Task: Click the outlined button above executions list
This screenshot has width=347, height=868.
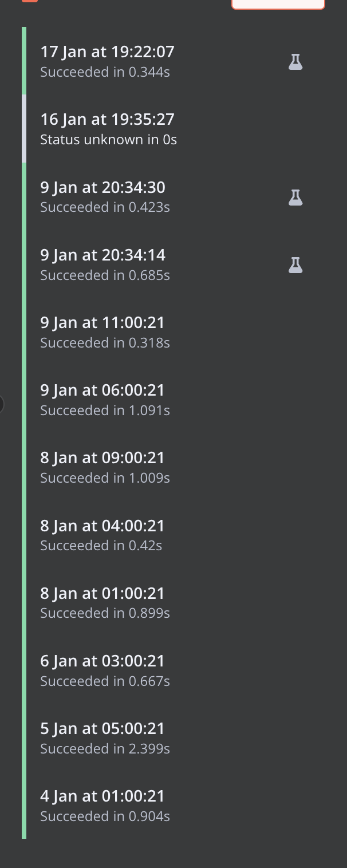Action: point(278,3)
